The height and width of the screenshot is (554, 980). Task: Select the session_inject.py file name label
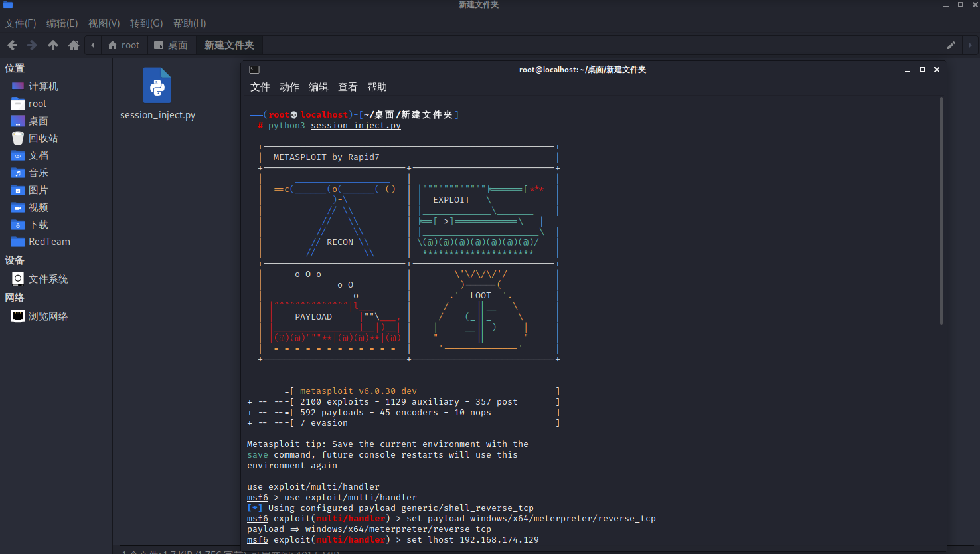pyautogui.click(x=157, y=115)
